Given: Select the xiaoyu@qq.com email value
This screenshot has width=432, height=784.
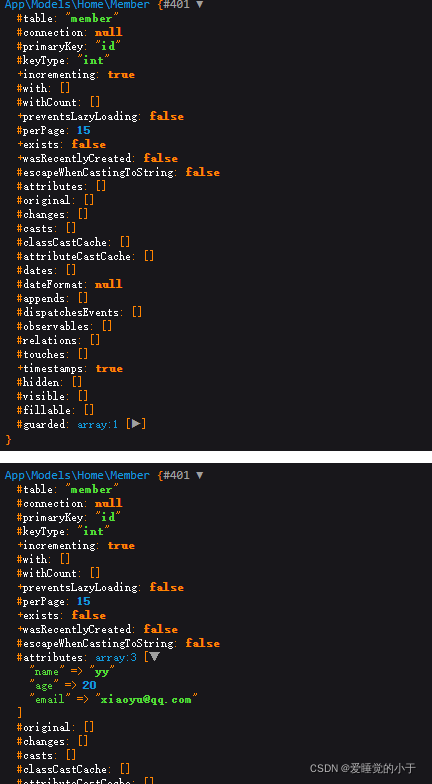Looking at the screenshot, I should click(x=146, y=699).
